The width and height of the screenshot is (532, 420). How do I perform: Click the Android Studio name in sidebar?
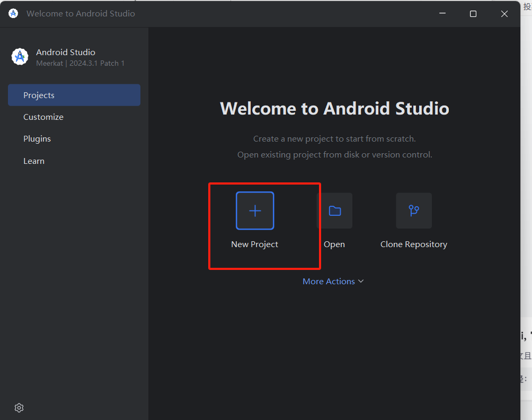pyautogui.click(x=66, y=52)
